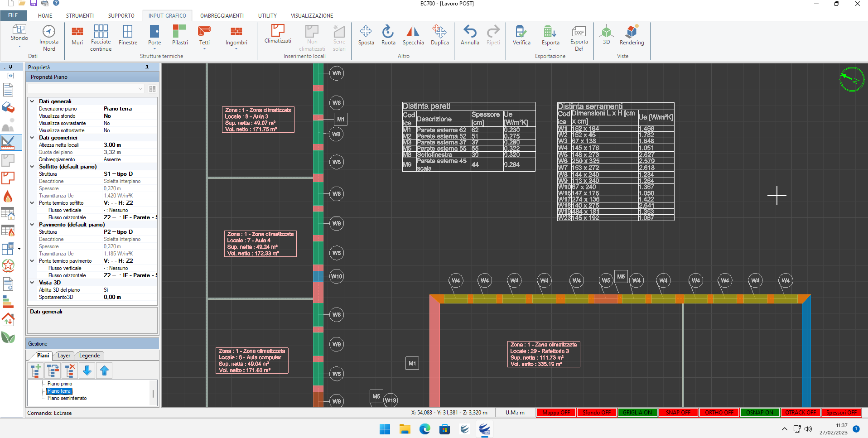Screen dimensions: 868x438
Task: Open the Ingombri dropdown
Action: click(x=236, y=48)
